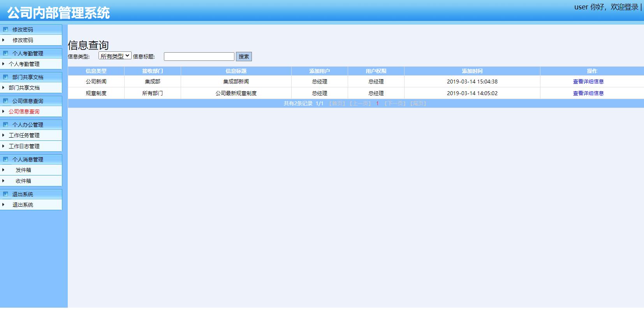Click the icon beside 退出系统 header

pyautogui.click(x=5, y=194)
